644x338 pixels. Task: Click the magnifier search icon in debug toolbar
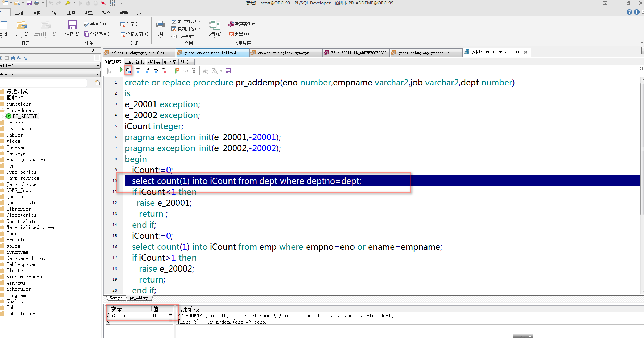(109, 71)
